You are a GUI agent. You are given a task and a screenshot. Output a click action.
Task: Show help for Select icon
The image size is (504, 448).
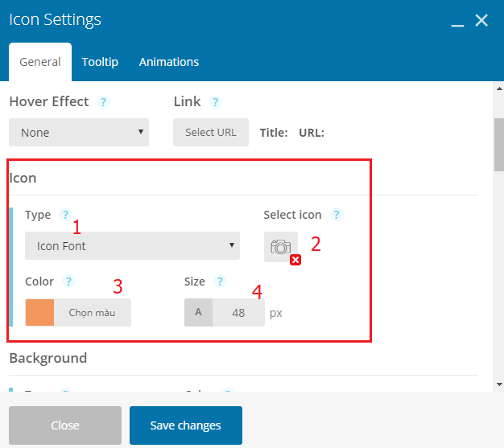(x=337, y=214)
